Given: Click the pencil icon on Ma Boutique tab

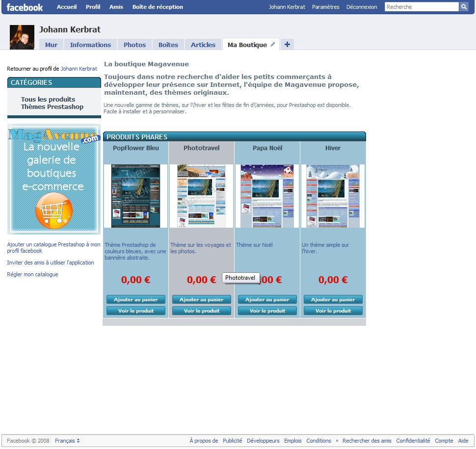Looking at the screenshot, I should point(273,44).
